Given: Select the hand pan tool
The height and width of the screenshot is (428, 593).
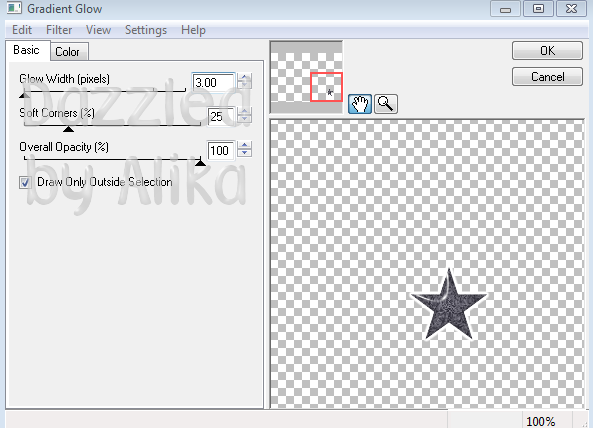Looking at the screenshot, I should [x=359, y=104].
